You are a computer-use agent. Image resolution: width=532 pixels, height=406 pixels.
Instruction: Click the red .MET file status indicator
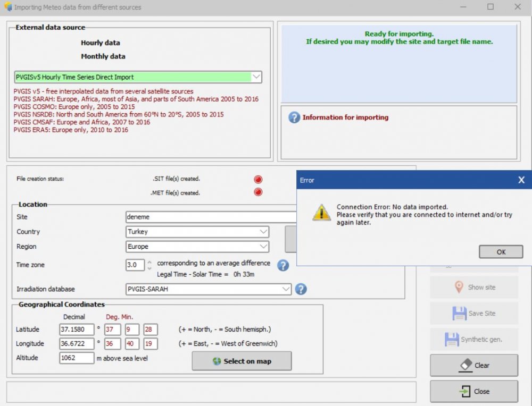point(258,192)
